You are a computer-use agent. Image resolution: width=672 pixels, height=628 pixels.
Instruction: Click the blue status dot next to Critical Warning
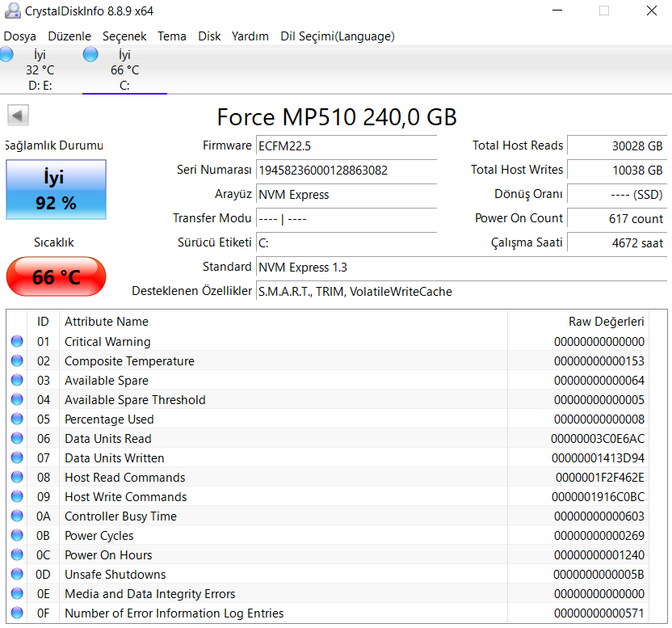point(17,341)
